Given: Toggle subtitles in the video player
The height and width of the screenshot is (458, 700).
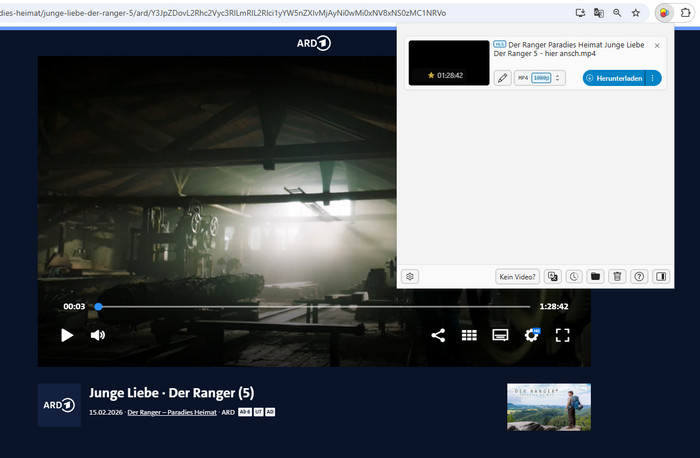Looking at the screenshot, I should 500,335.
